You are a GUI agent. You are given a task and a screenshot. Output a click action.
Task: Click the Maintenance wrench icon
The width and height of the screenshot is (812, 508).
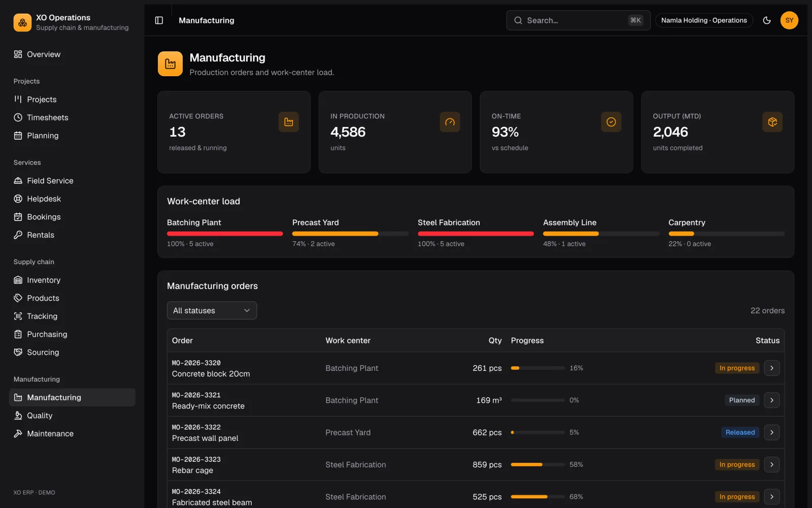coord(18,433)
